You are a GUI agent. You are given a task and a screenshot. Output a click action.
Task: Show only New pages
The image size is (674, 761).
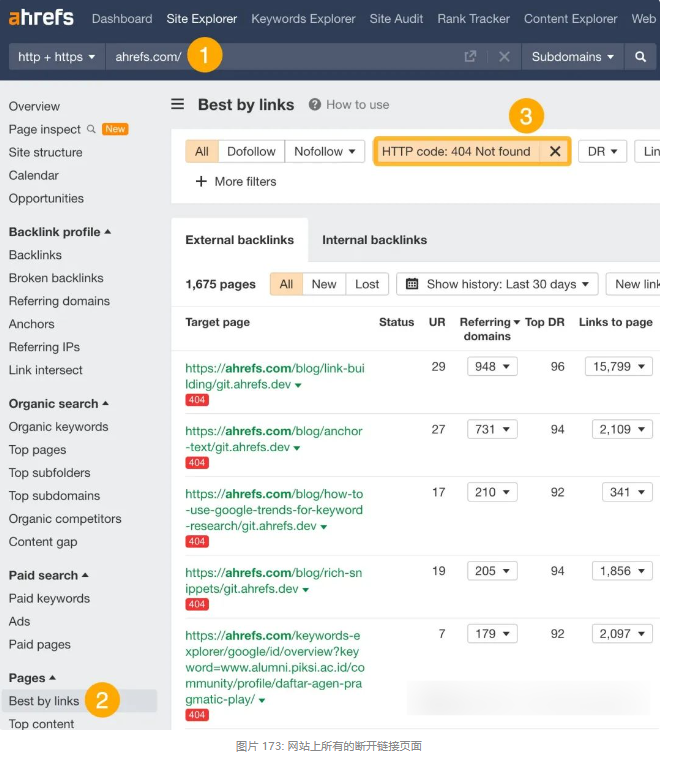coord(324,284)
